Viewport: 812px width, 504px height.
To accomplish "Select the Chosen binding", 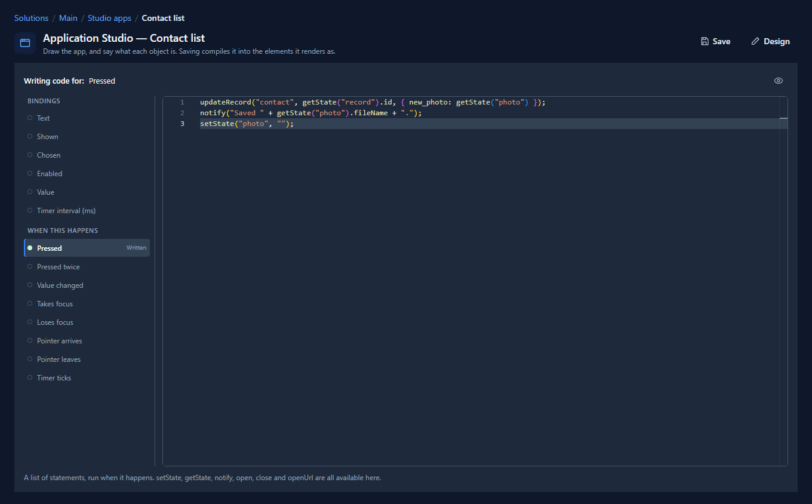I will point(87,155).
